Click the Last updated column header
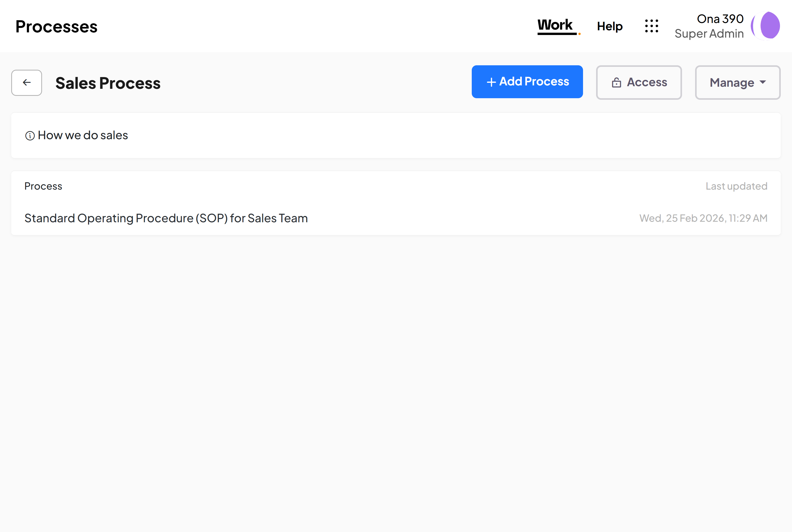Image resolution: width=792 pixels, height=532 pixels. (x=736, y=186)
